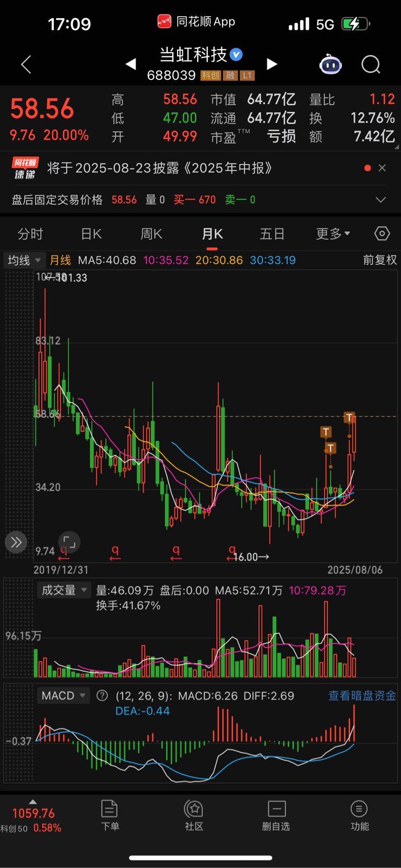
Task: Tap the 科创50 index 1059.76 ticker
Action: [33, 813]
